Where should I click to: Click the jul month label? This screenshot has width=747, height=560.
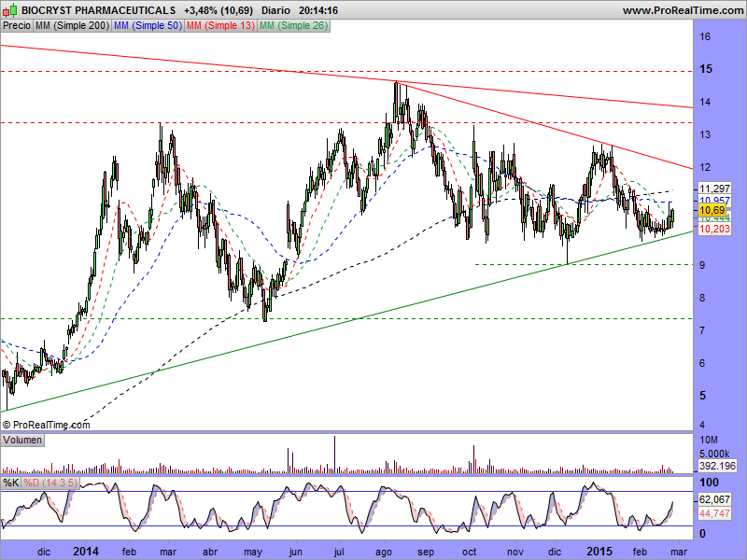click(339, 552)
